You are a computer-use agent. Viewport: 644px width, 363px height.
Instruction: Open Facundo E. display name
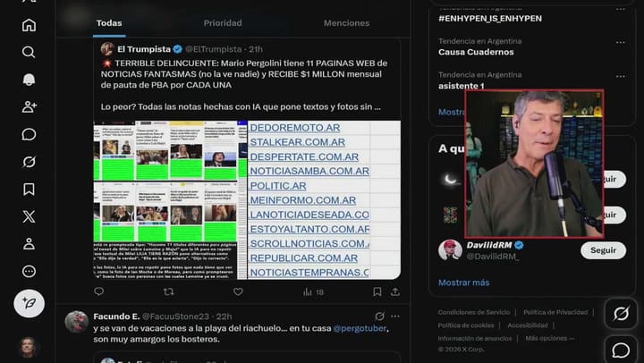116,317
